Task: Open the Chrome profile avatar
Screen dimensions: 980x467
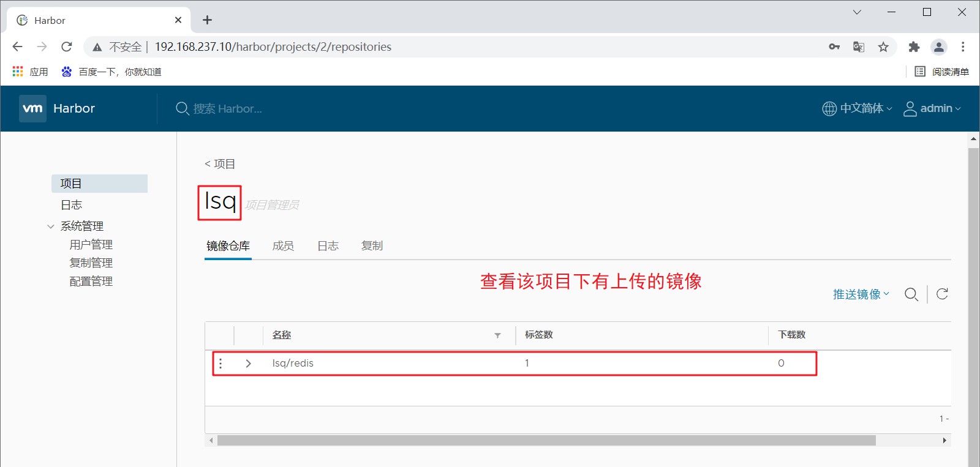Action: [x=939, y=47]
